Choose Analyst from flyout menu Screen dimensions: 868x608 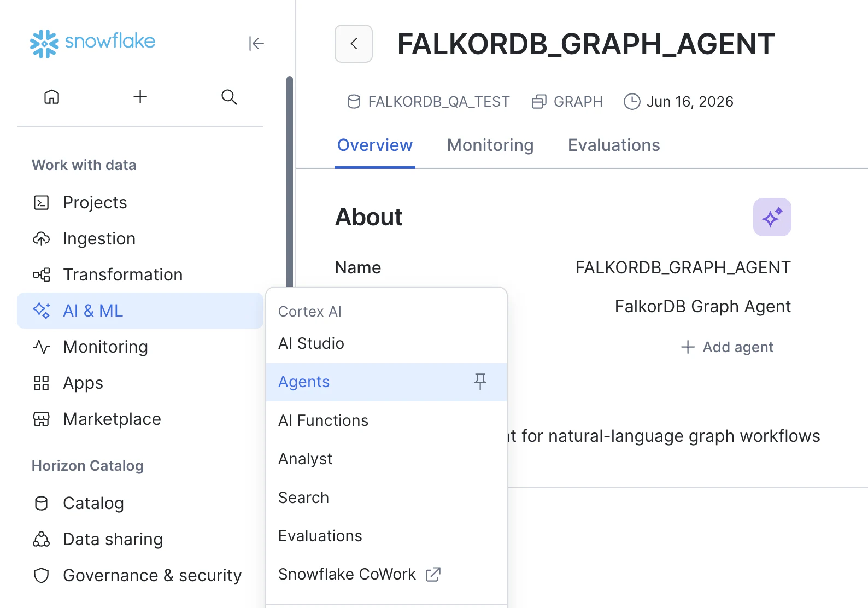386,459
